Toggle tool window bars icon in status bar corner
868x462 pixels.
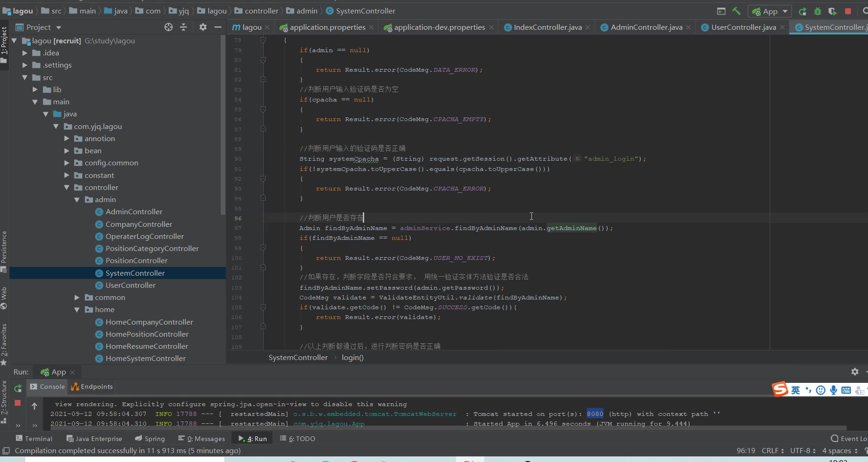coord(6,450)
